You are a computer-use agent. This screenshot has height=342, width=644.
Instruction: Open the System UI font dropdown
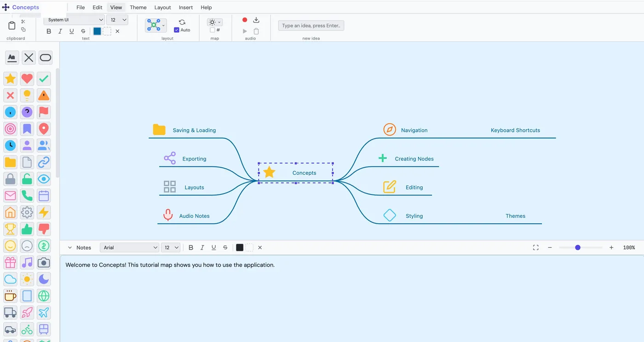(x=75, y=20)
